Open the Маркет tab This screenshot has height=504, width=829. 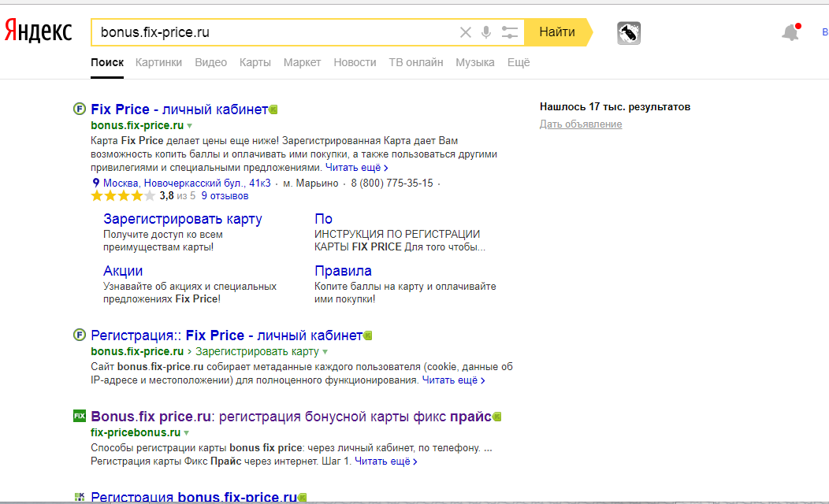point(302,62)
